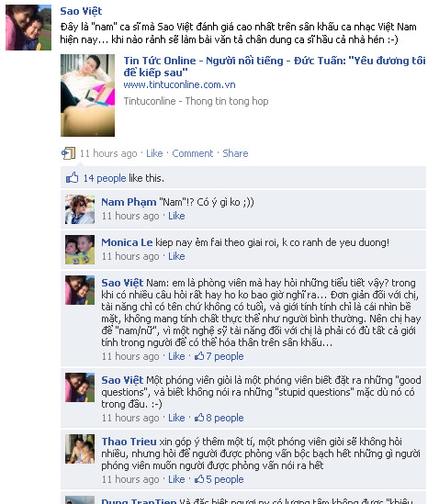Click the shared link post icon
Image resolution: width=439 pixels, height=504 pixels.
tap(69, 153)
